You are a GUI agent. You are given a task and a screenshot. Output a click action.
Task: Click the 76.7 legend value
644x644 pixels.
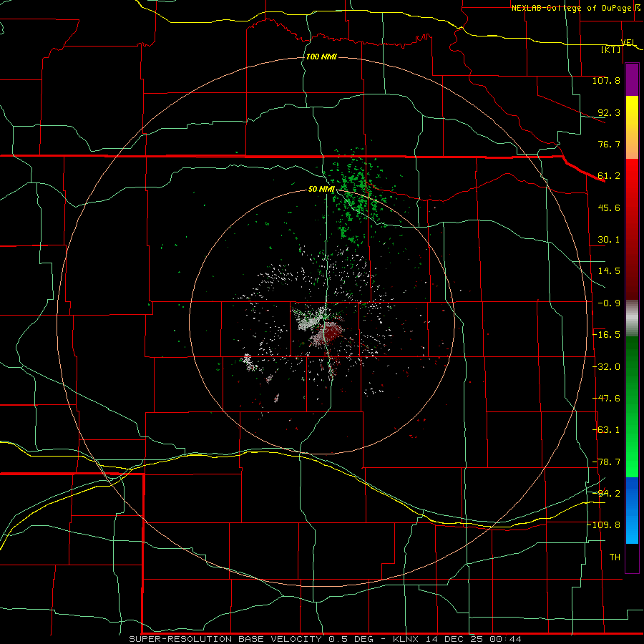point(609,144)
